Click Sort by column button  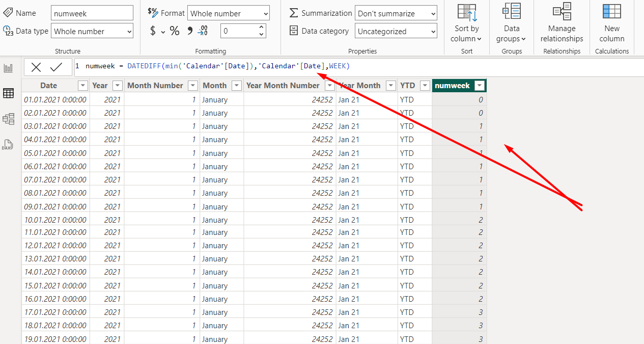coord(467,23)
